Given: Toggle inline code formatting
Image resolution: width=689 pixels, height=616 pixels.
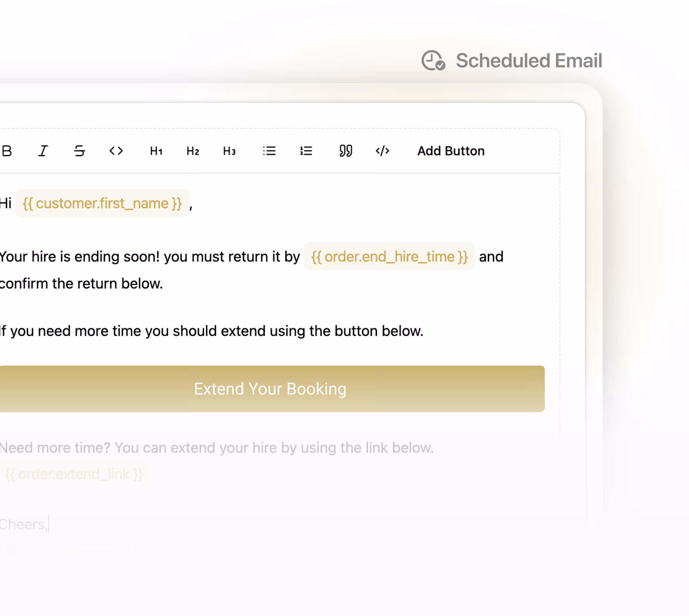Looking at the screenshot, I should 116,151.
